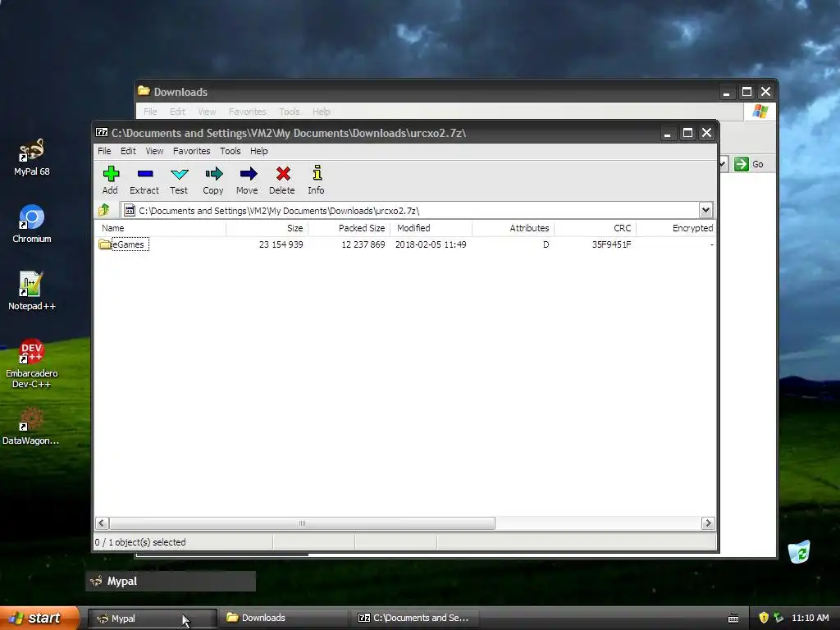Switch to the Downloads taskbar button
The image size is (840, 630).
284,619
